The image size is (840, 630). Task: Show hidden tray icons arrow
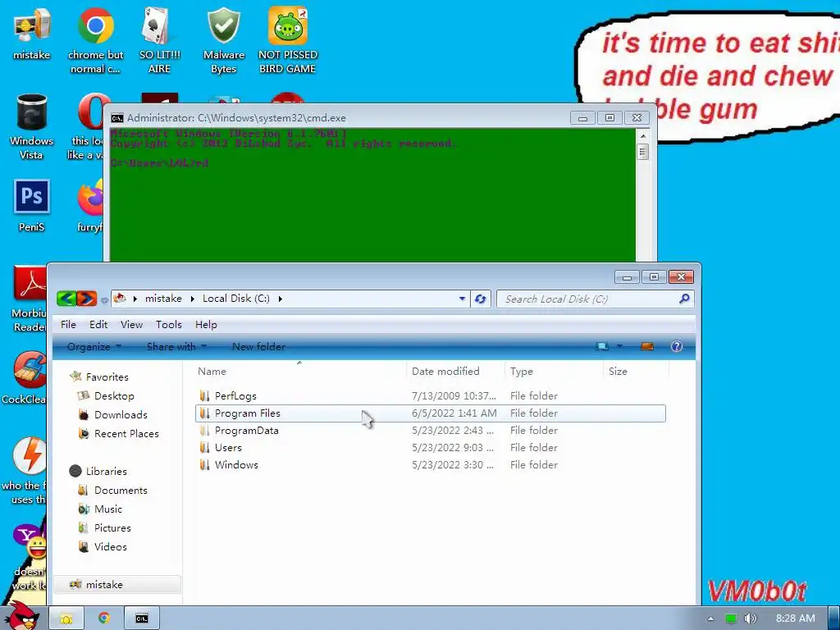point(710,619)
